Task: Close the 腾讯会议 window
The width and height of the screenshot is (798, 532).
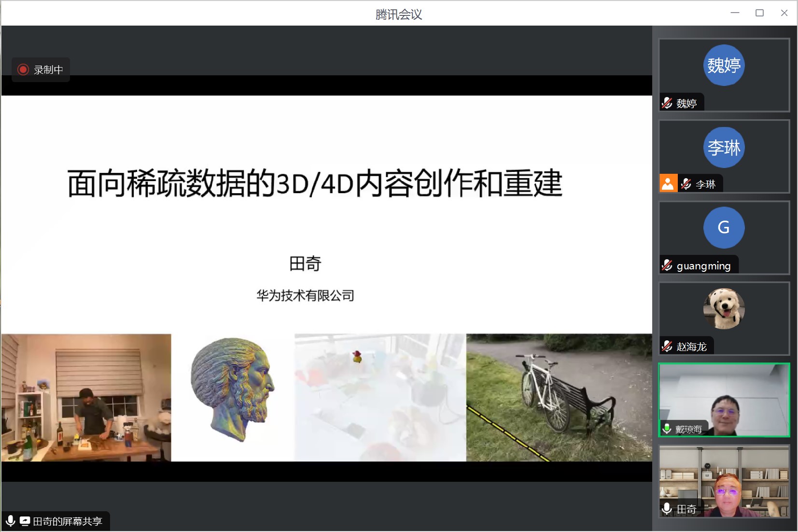Action: [784, 13]
